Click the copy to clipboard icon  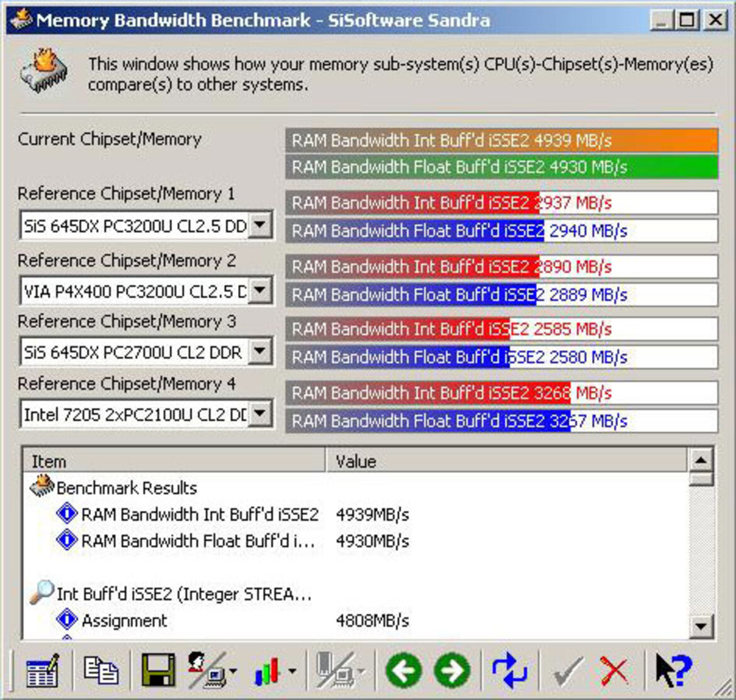(x=101, y=670)
